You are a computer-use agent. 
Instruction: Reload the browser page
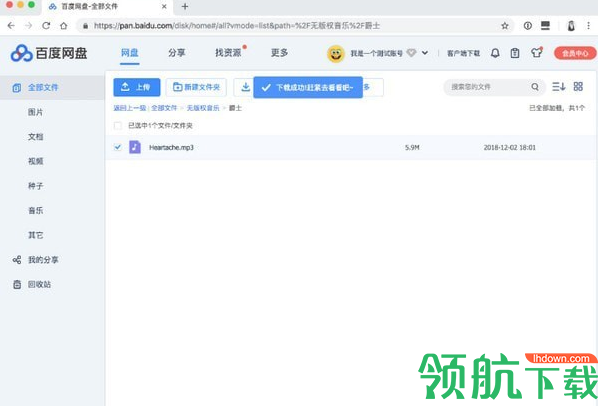[46, 26]
